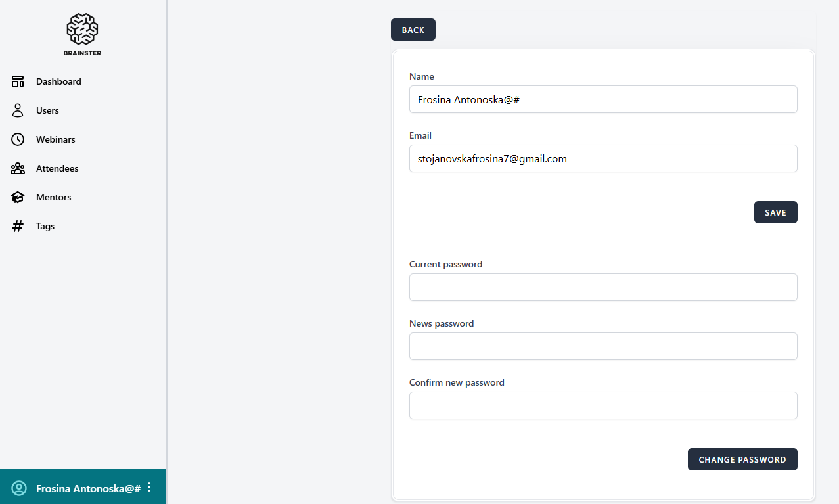This screenshot has height=504, width=839.
Task: Click the Change Password button
Action: (742, 459)
